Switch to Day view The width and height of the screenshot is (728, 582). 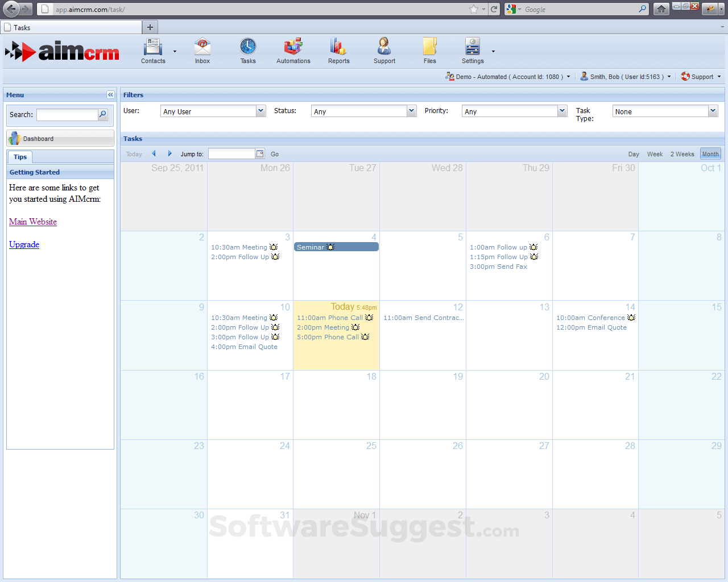coord(634,153)
